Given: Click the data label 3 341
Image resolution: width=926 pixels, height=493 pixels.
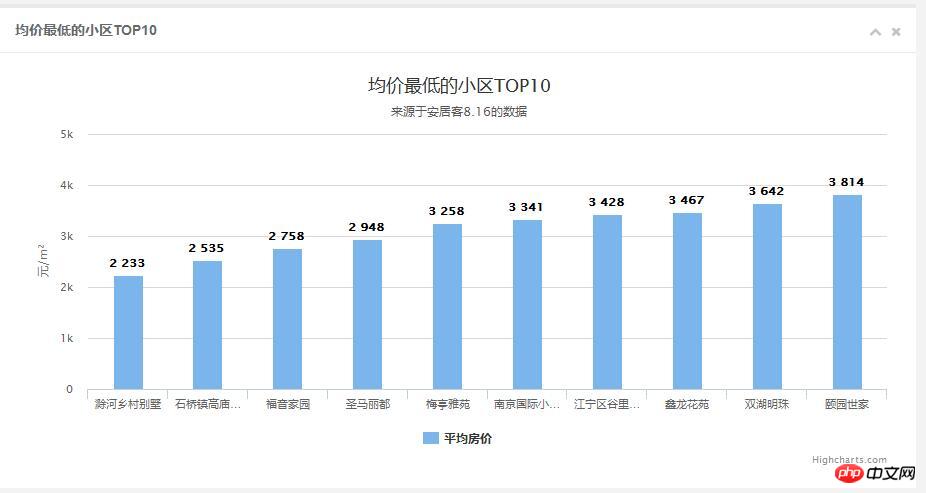Looking at the screenshot, I should tap(526, 207).
